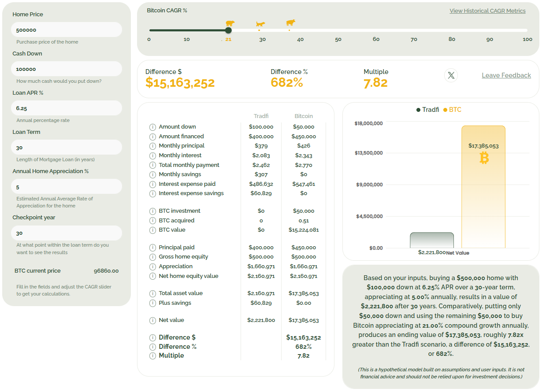Viewport: 542px width, 392px height.
Task: Click info icon beside Net value
Action: point(153,320)
